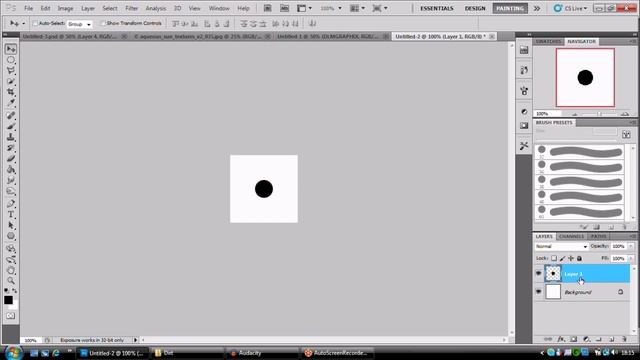Select the Quick Selection tool
Viewport: 640px width, 360px height.
[x=11, y=81]
